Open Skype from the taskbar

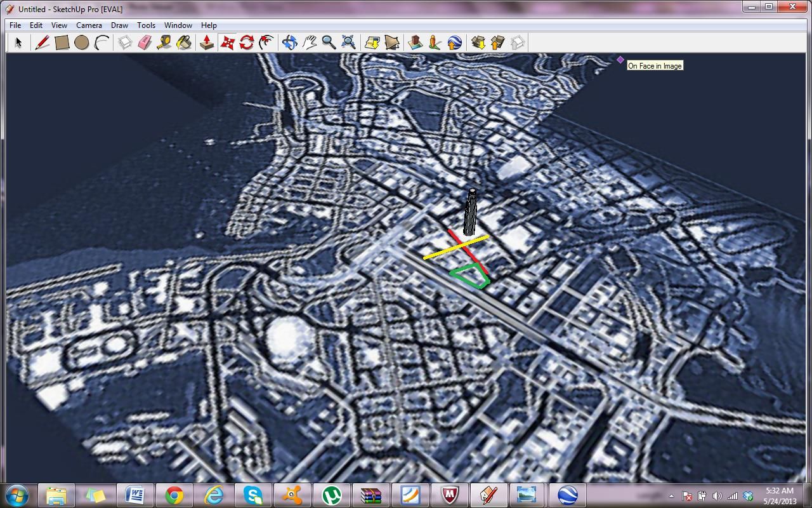[x=252, y=495]
